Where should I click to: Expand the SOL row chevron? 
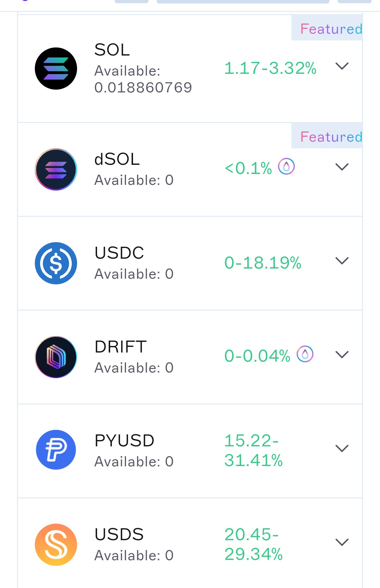(x=342, y=66)
